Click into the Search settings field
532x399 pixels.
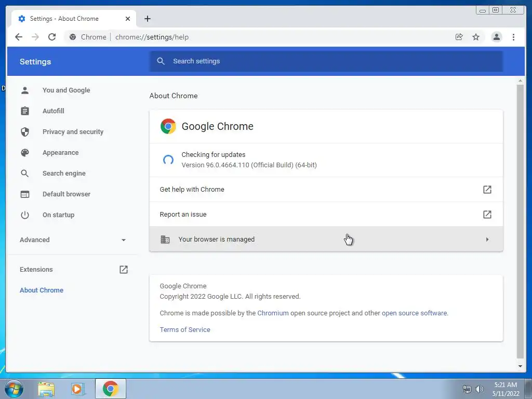pos(326,61)
